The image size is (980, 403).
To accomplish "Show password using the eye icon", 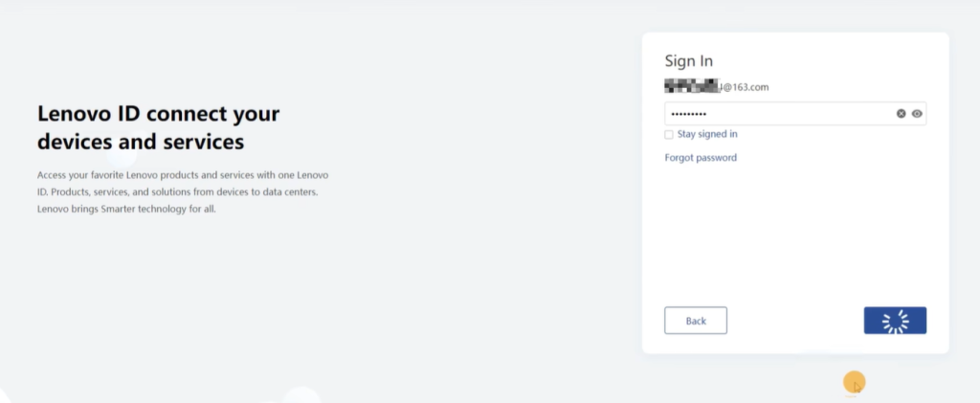I will 917,113.
